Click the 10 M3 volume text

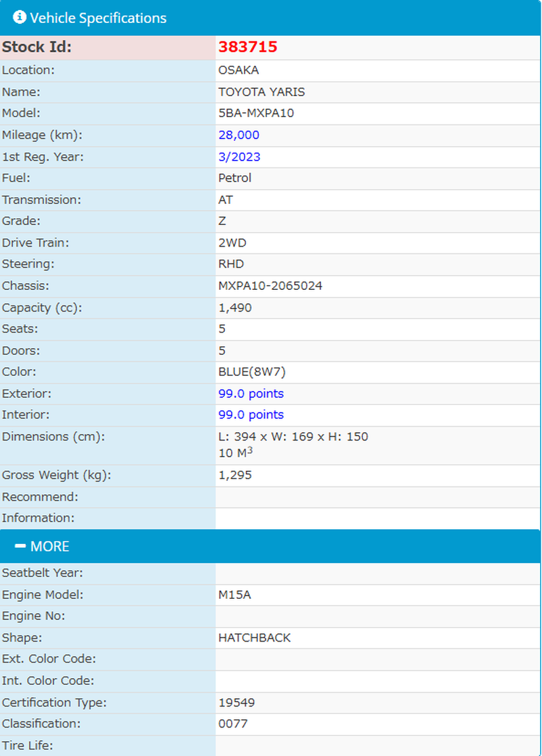(235, 453)
